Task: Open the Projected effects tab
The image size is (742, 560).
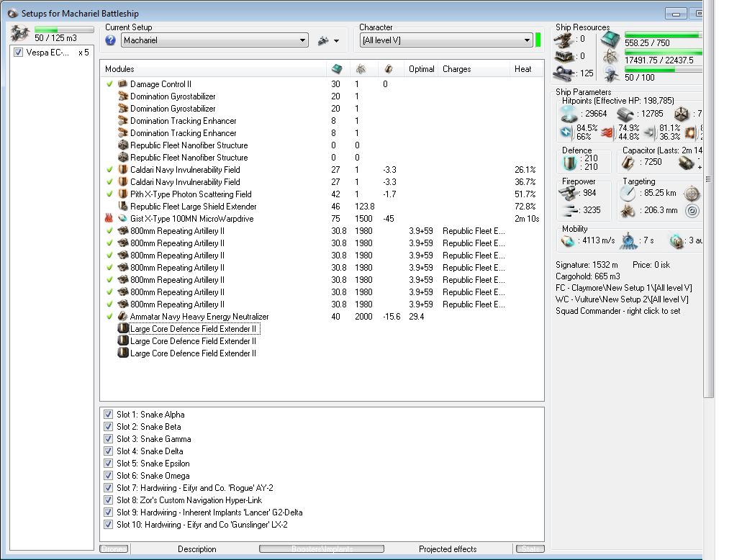Action: [448, 549]
